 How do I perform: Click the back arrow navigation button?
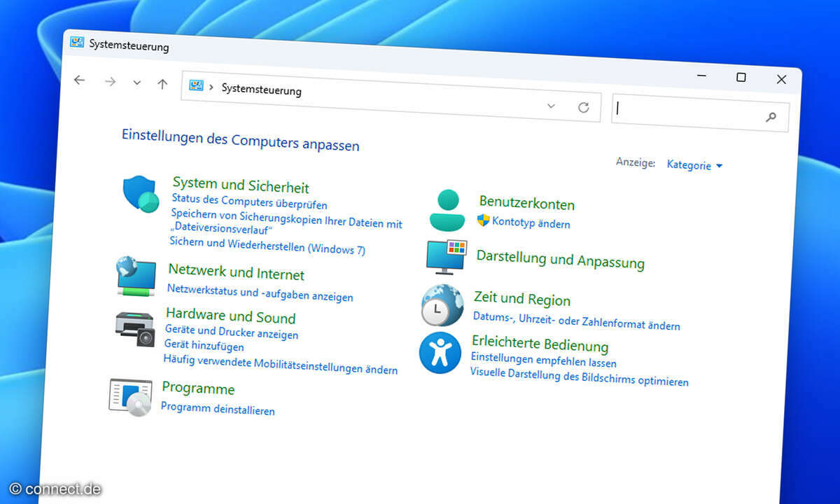pyautogui.click(x=79, y=80)
